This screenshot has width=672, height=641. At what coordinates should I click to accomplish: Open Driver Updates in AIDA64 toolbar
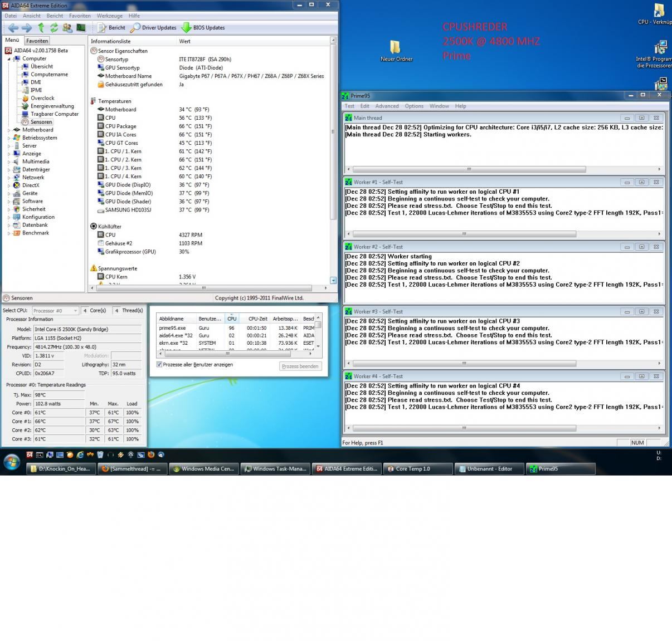pyautogui.click(x=153, y=27)
